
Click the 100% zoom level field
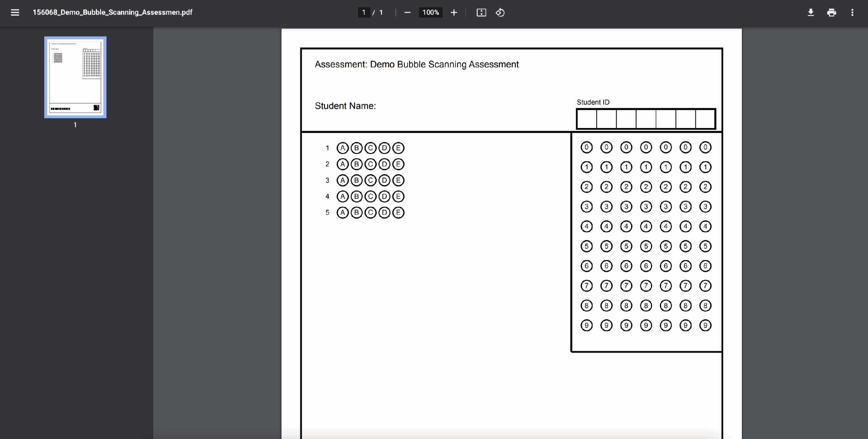(x=431, y=13)
